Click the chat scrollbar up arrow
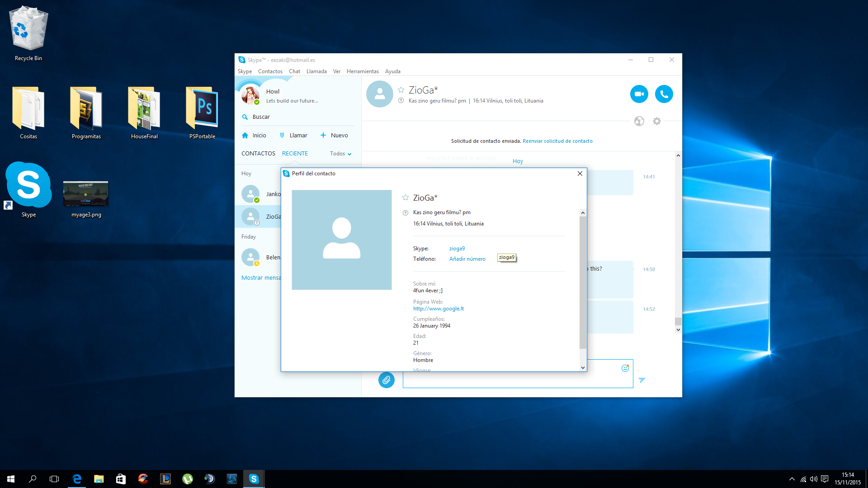868x488 pixels. [678, 155]
